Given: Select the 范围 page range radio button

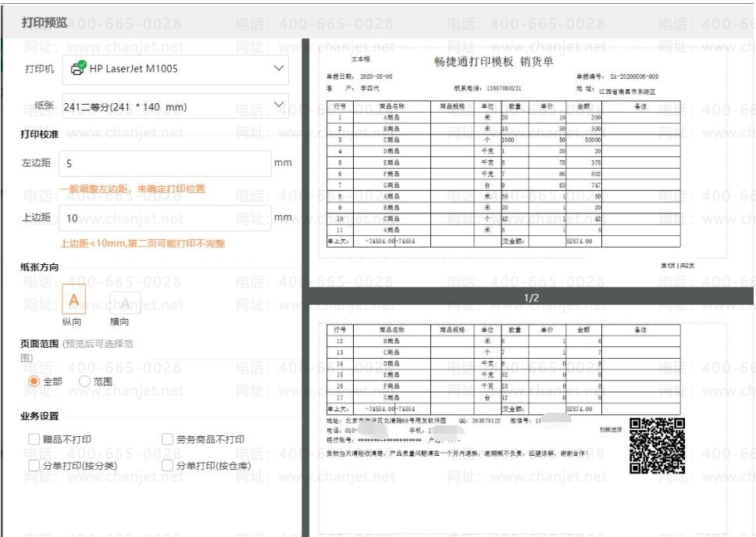Looking at the screenshot, I should point(84,381).
